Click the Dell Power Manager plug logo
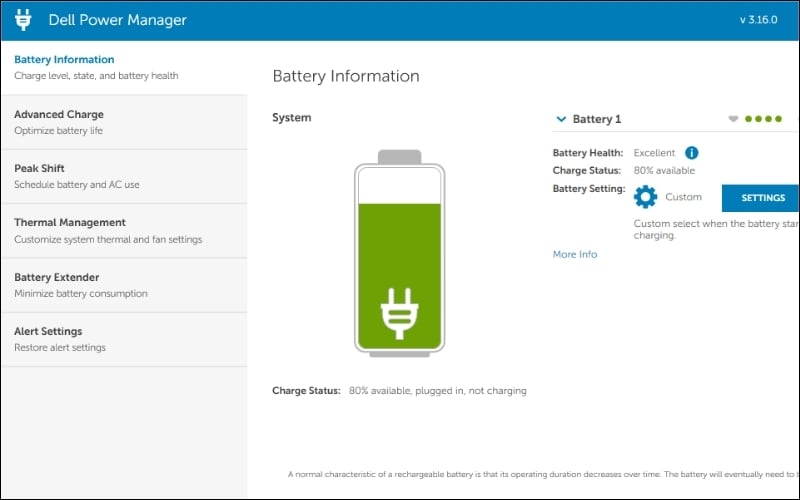The width and height of the screenshot is (800, 500). (23, 20)
